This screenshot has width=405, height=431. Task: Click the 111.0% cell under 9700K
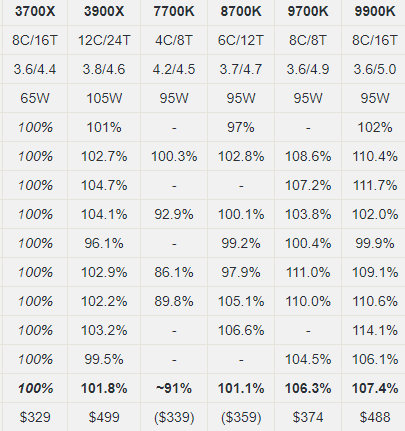click(308, 272)
